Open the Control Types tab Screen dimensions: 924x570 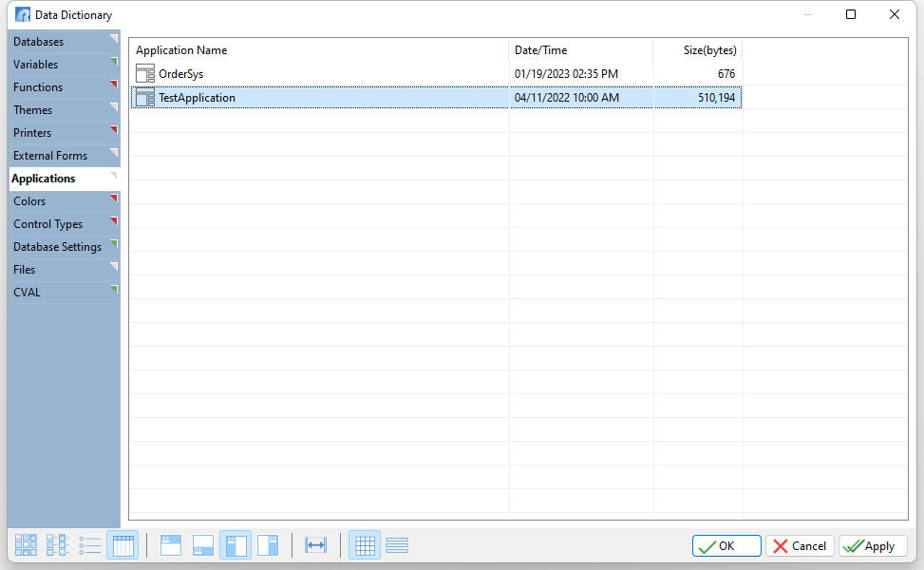tap(65, 224)
